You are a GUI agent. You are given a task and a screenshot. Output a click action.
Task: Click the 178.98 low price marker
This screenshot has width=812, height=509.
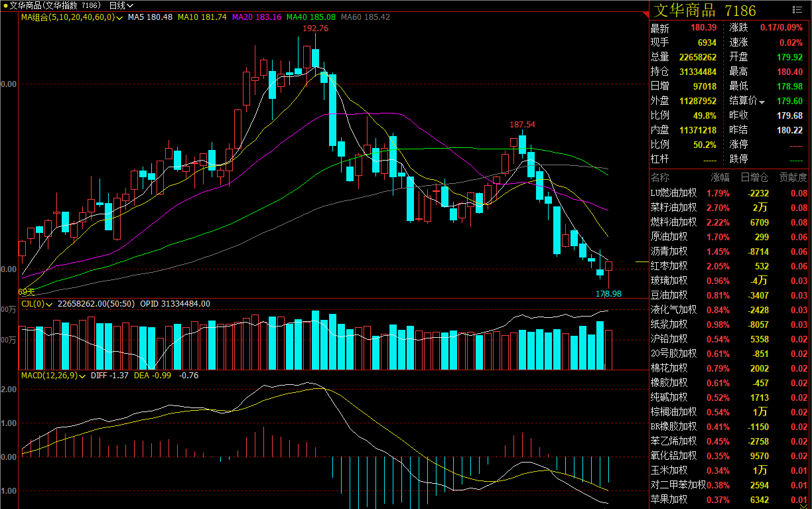608,293
